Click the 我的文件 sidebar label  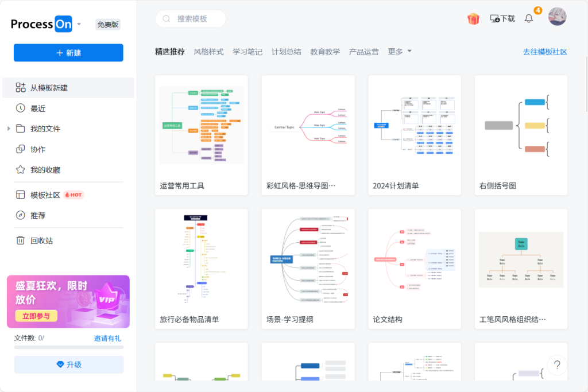pos(45,129)
